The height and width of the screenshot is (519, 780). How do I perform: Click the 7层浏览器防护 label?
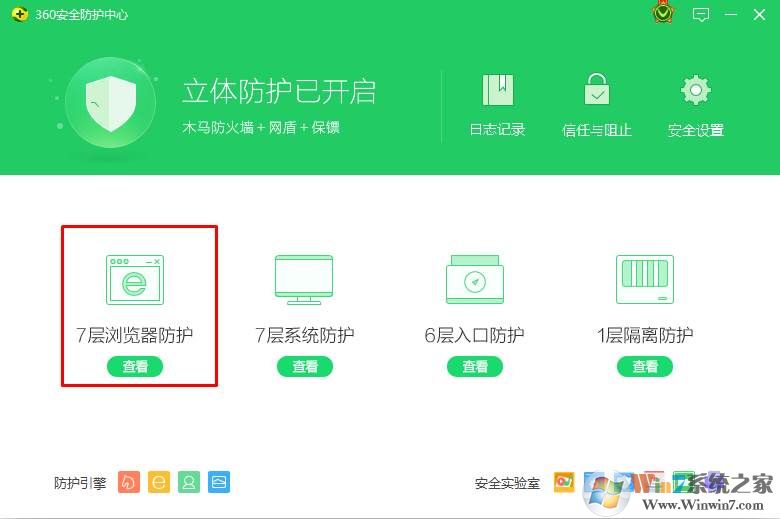point(134,335)
